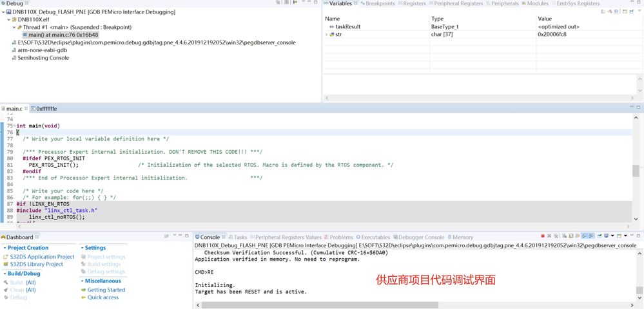Click line 81 PEX_RTOS_INIT() in editor
Viewport: 644px width, 309px height.
[54, 165]
